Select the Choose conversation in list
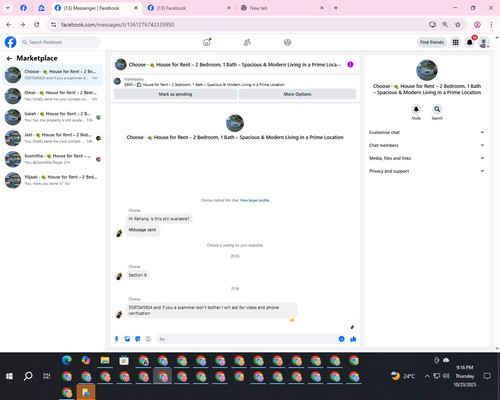500x400 pixels. click(x=53, y=75)
